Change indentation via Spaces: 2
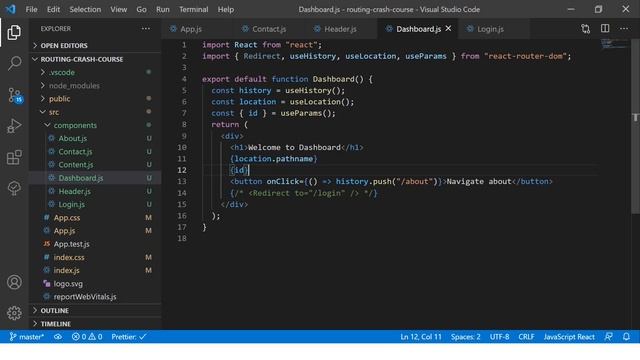Viewport: 640px width, 360px height. tap(465, 337)
